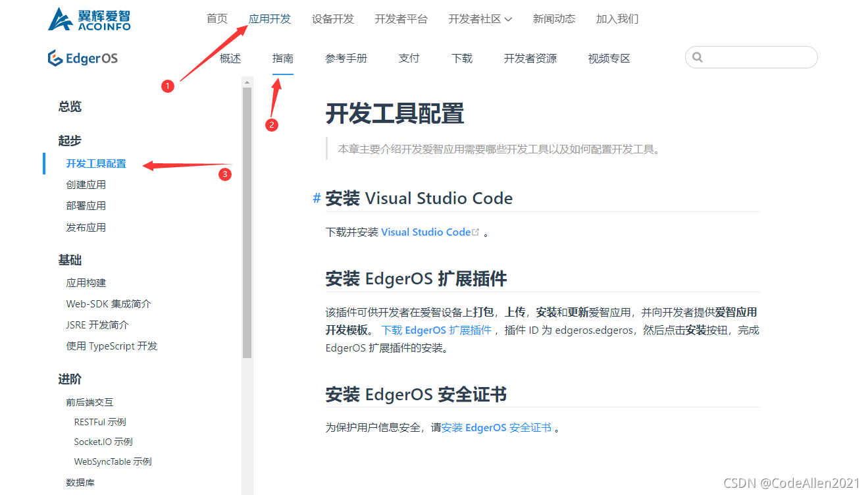868x495 pixels.
Task: Click the # anchor before 安装 Visual Studio Code
Action: point(317,198)
